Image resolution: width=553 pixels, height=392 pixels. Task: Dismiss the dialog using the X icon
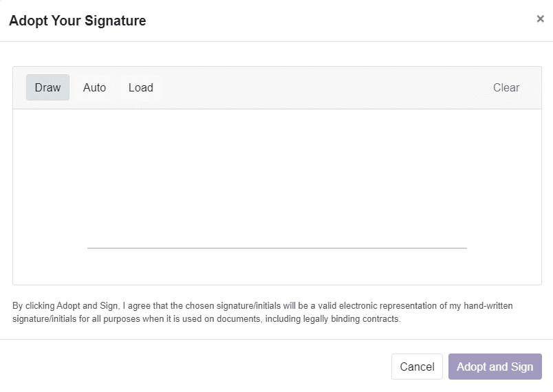540,19
